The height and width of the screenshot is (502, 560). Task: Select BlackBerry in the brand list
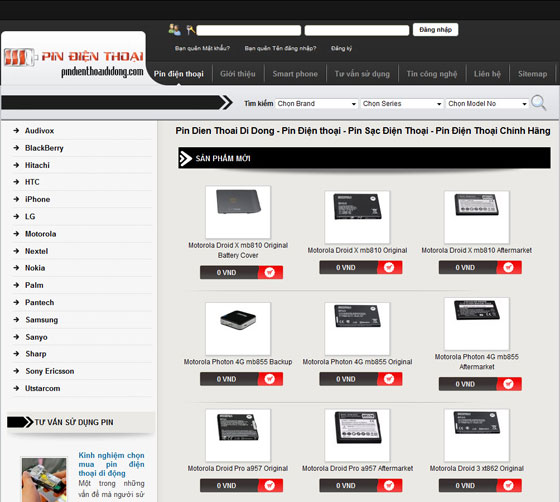click(44, 148)
